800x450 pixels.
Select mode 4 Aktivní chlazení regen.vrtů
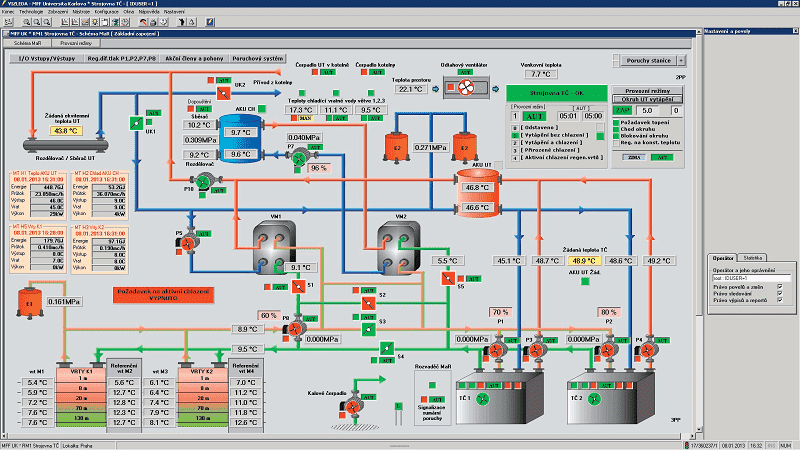[515, 159]
